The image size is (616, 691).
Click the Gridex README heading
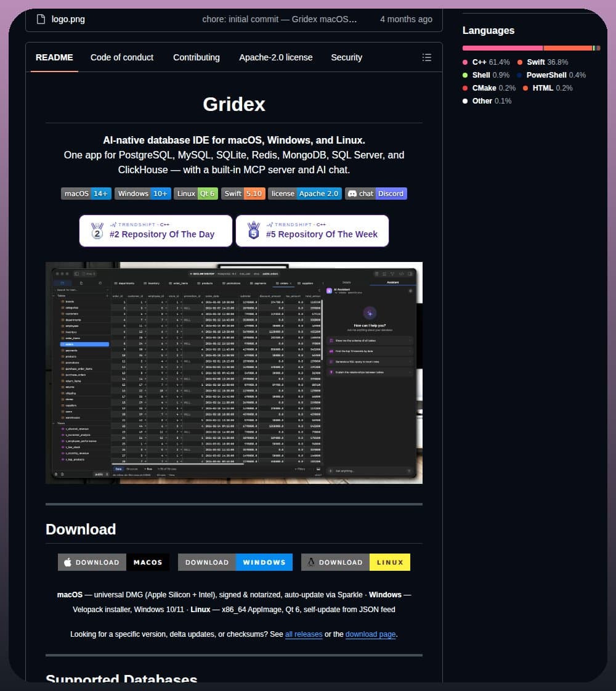coord(234,104)
